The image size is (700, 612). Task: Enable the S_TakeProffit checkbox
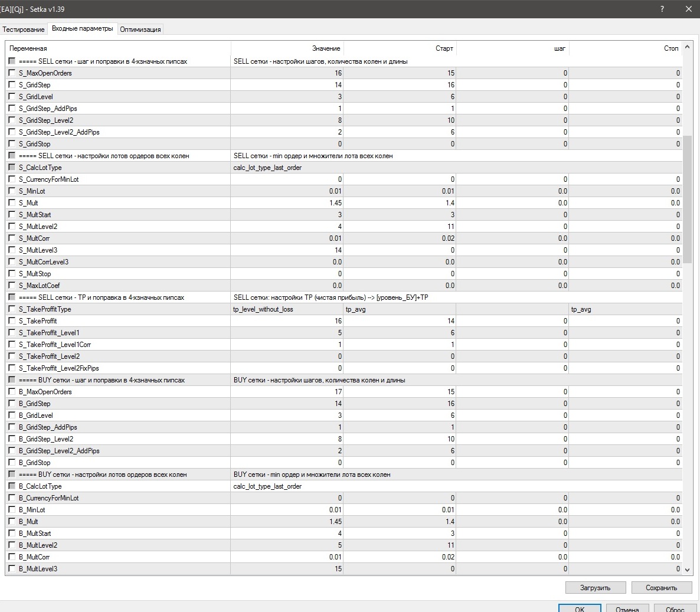(x=12, y=320)
